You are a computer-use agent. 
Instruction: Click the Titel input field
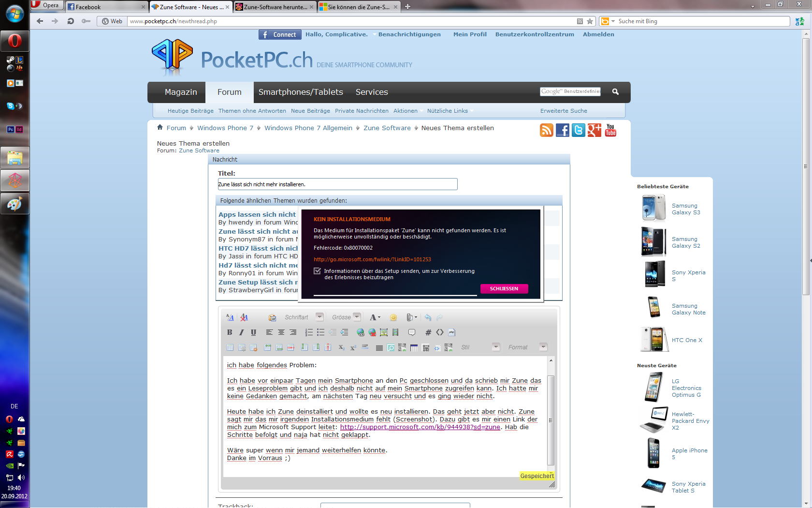point(337,184)
